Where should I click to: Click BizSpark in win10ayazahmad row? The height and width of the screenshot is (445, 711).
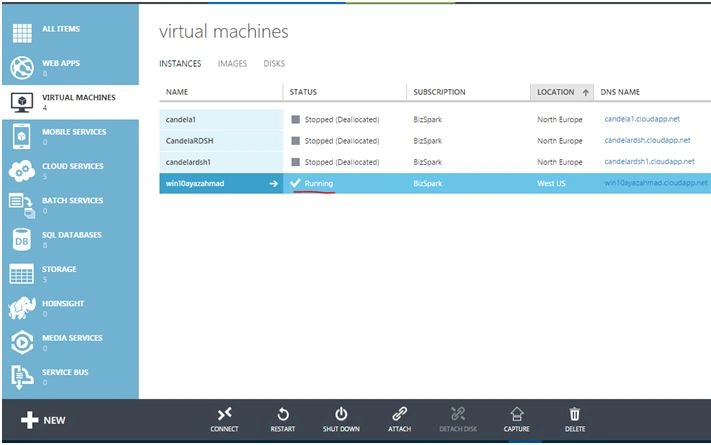(x=428, y=183)
